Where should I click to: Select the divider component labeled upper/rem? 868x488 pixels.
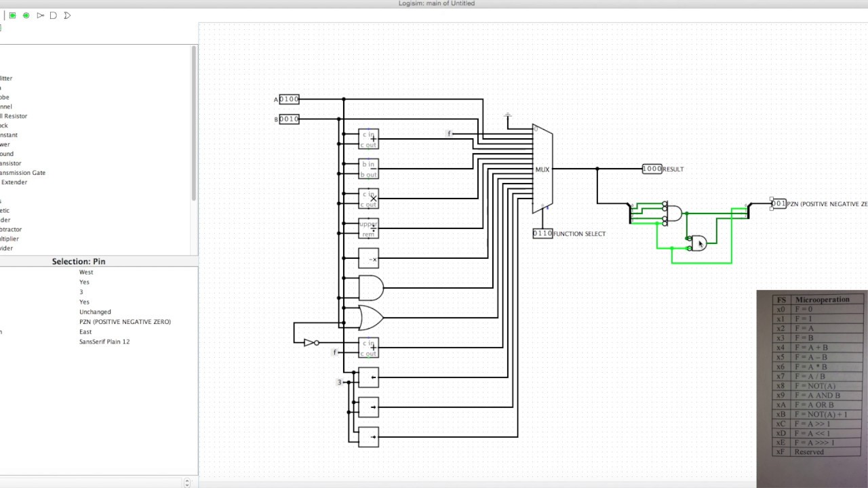coord(368,228)
